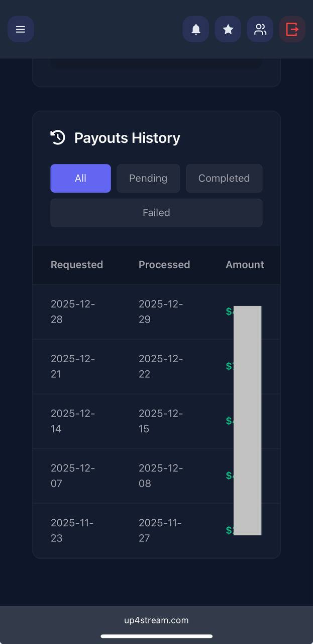
Task: Tap the Payouts History clock icon
Action: (58, 137)
